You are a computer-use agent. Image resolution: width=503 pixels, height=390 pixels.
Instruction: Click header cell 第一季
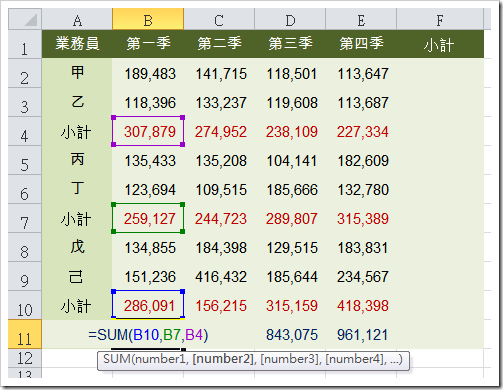[x=148, y=44]
